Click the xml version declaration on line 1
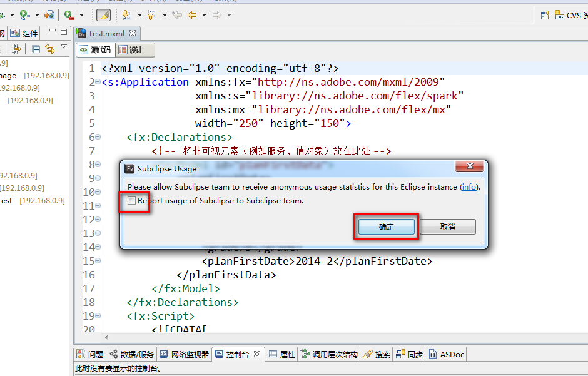 [x=220, y=68]
